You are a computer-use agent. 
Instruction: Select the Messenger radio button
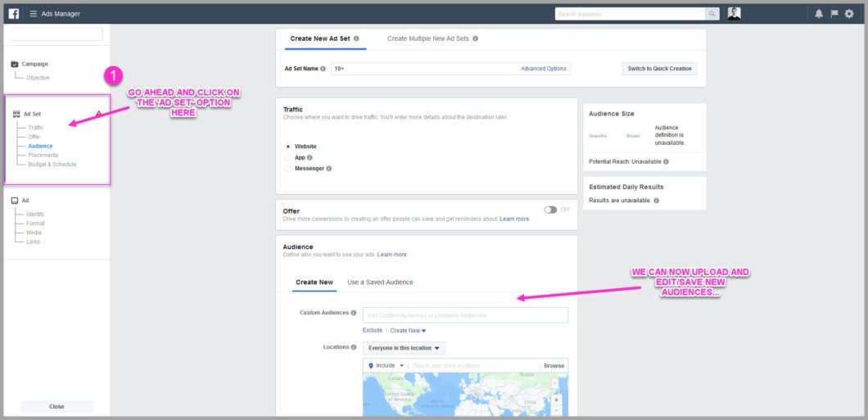(288, 169)
